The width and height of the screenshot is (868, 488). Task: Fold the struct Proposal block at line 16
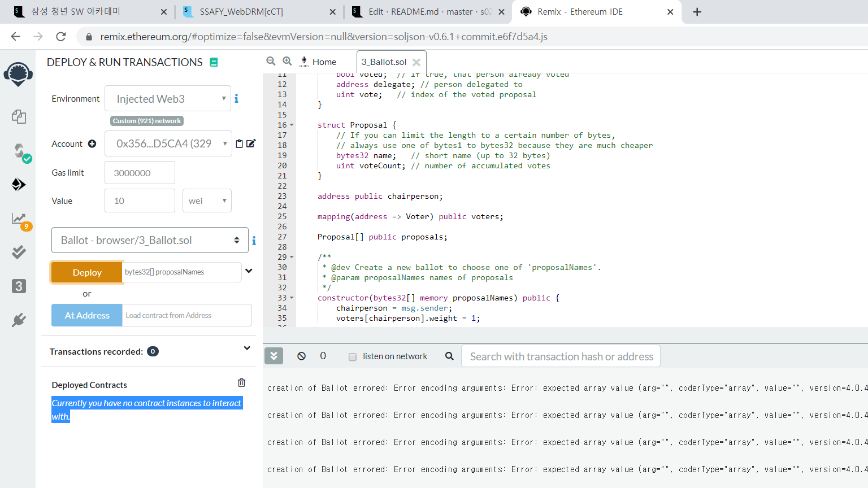coord(292,125)
